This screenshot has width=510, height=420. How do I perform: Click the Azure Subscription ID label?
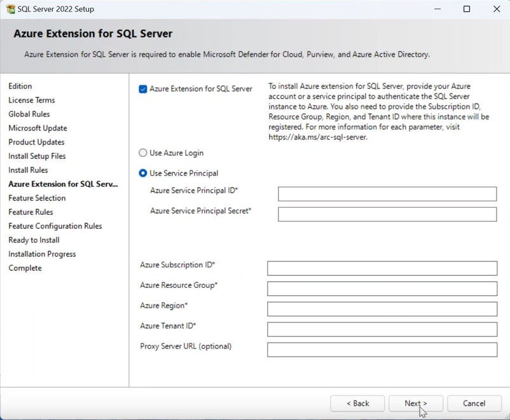pos(177,265)
